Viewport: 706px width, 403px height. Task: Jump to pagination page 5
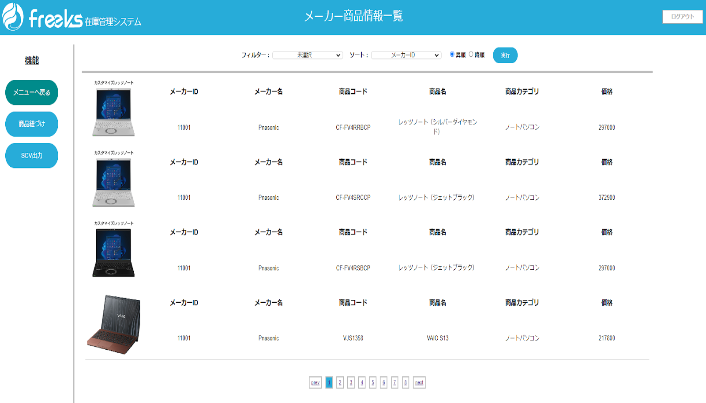coord(373,383)
